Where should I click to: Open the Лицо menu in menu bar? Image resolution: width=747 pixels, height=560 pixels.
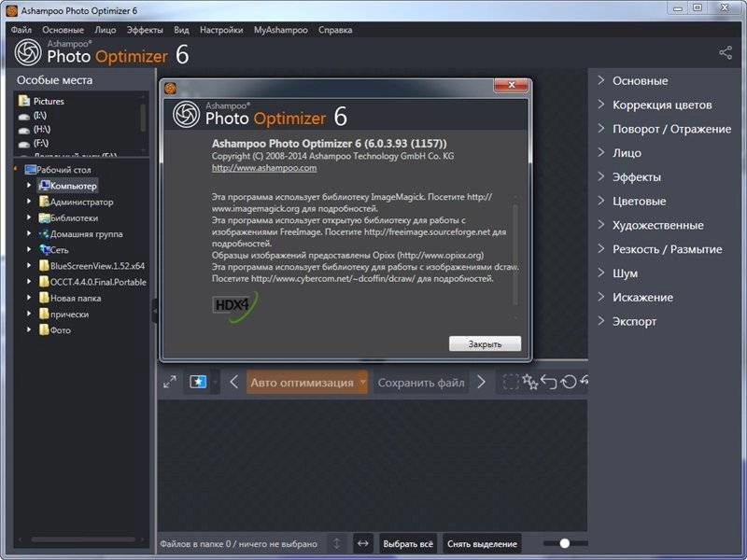(x=106, y=30)
